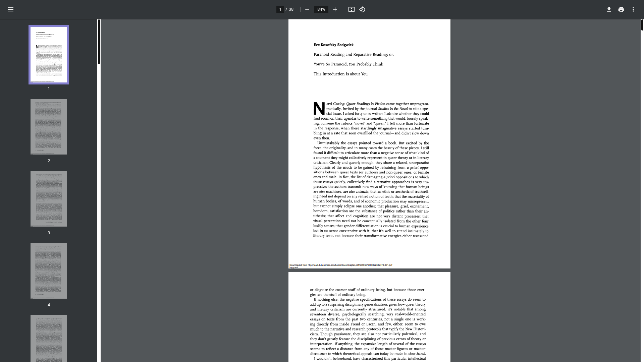Click the 'by guest' text below the link

click(294, 267)
